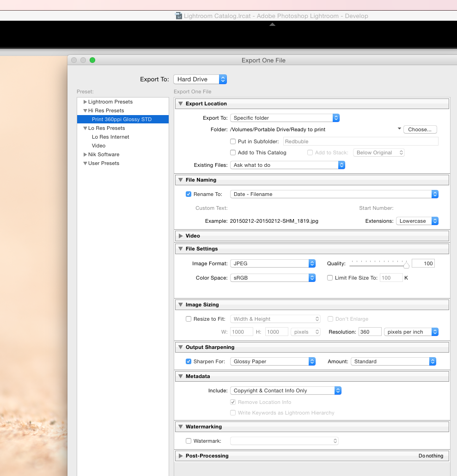Collapse the Export Location section triangle

click(181, 104)
